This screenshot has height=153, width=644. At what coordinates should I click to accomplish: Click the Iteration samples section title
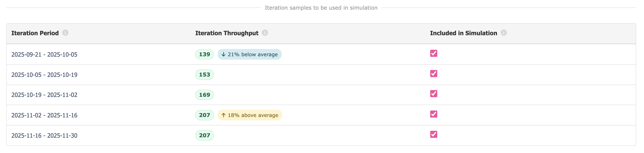click(321, 8)
